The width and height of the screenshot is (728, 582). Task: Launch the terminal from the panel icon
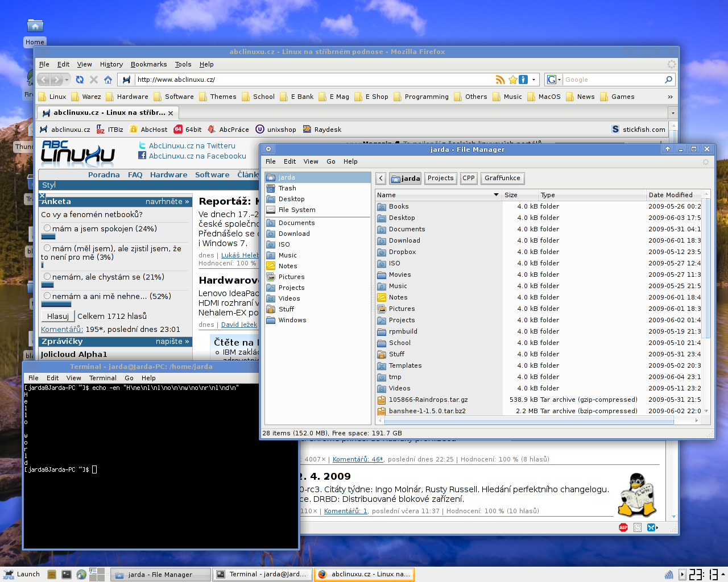tap(67, 575)
